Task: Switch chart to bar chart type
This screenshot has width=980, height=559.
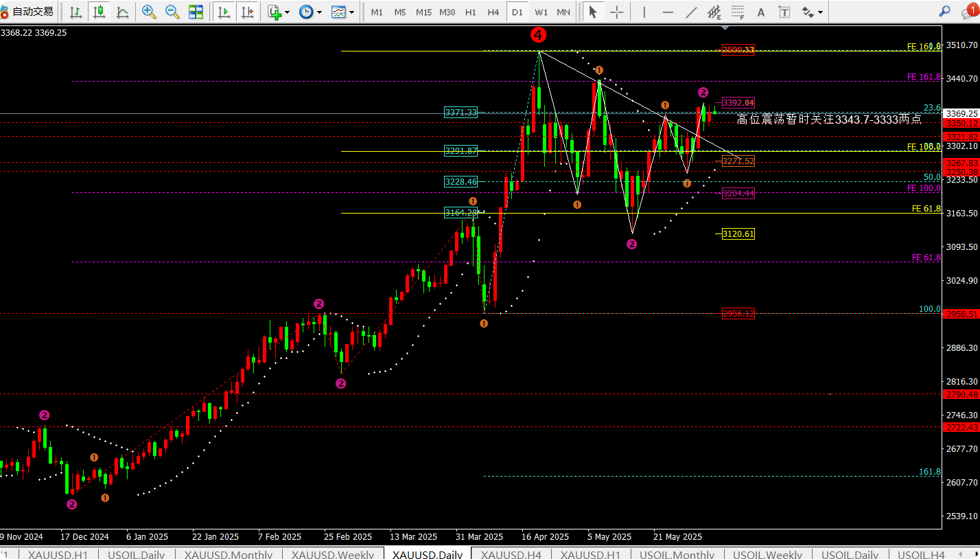Action: 76,12
